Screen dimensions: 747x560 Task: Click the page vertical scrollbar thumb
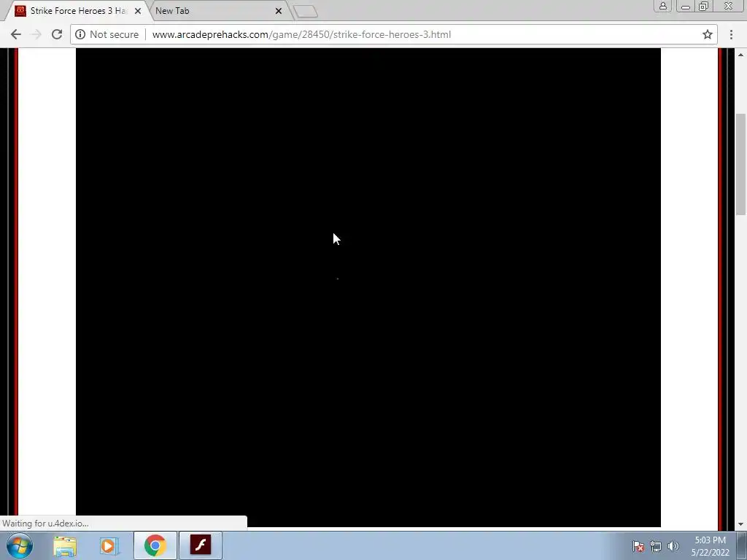[741, 164]
